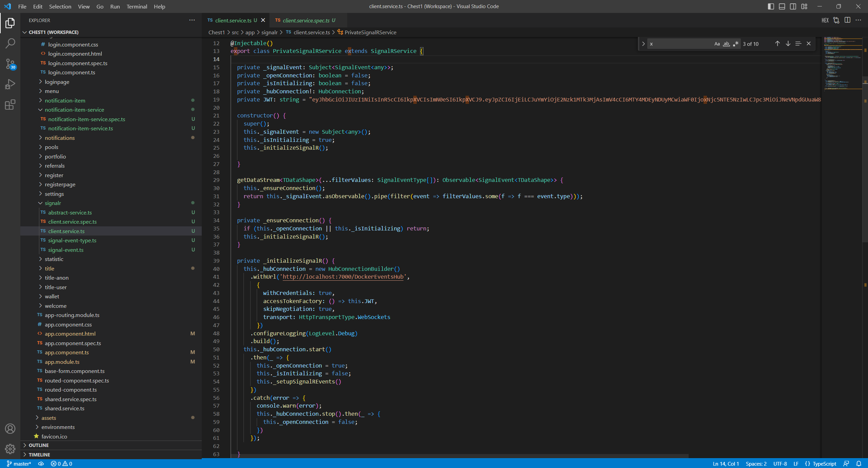868x468 pixels.
Task: Open the notifications bell in status bar
Action: pyautogui.click(x=859, y=464)
